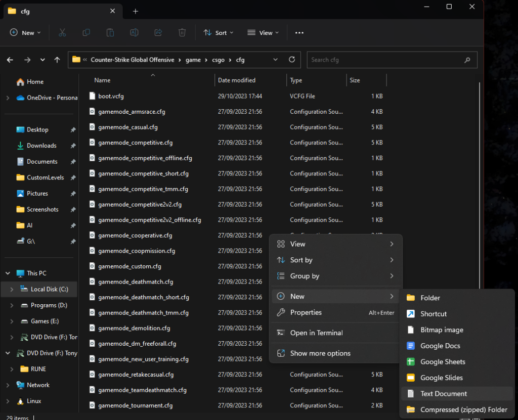Select the boot.vcfg file

click(x=111, y=97)
